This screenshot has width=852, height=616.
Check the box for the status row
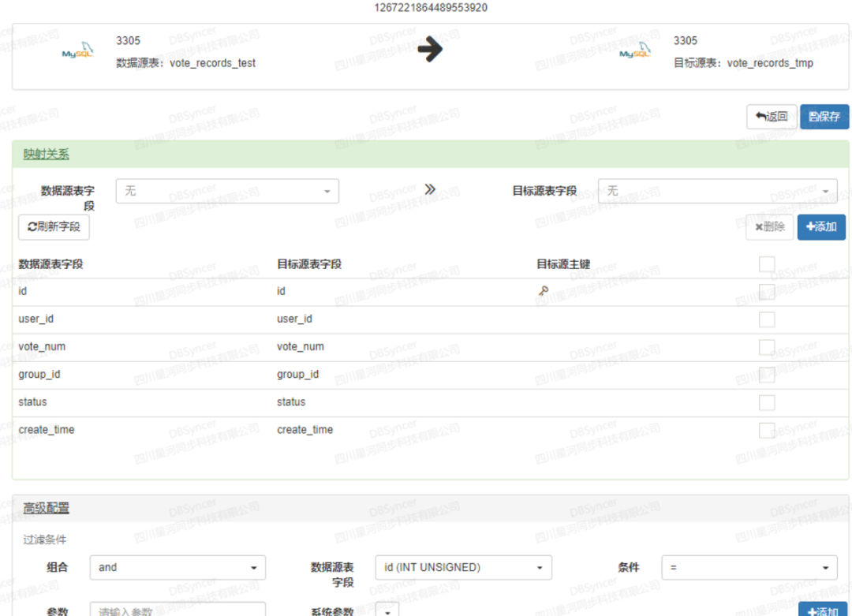(x=767, y=403)
